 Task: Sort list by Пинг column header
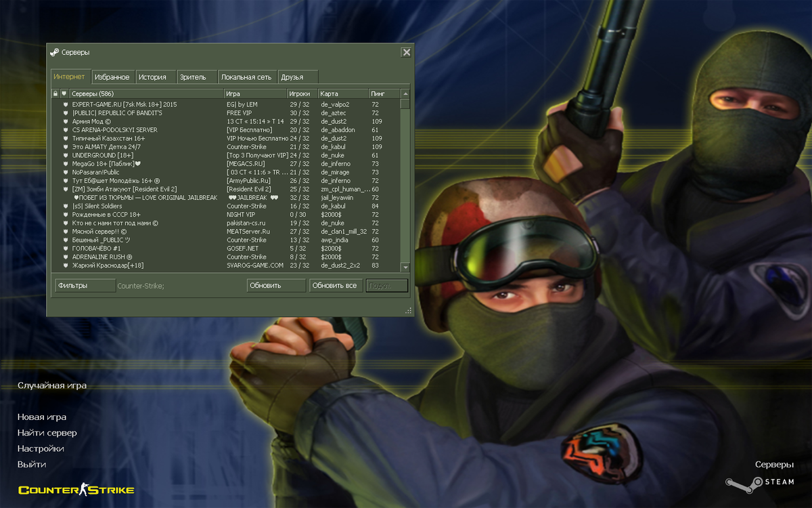coord(384,93)
